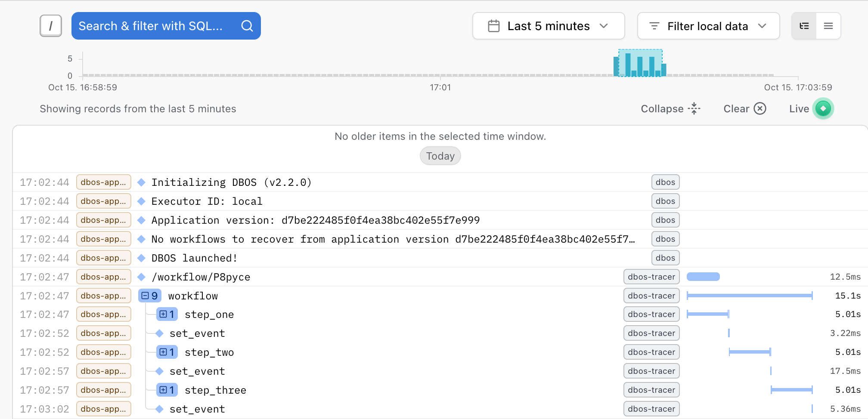
Task: Click the search magnifier icon
Action: (247, 26)
